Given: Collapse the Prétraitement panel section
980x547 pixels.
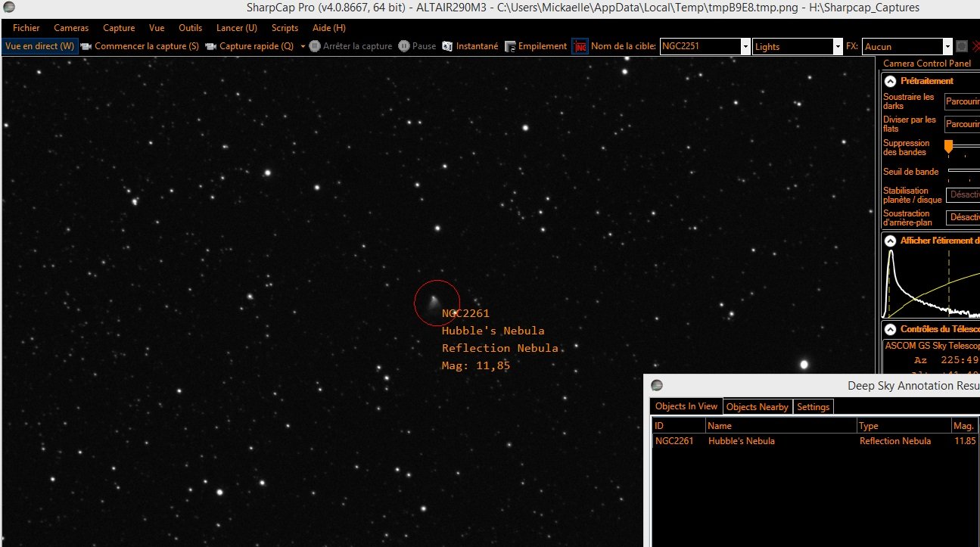Looking at the screenshot, I should point(891,81).
